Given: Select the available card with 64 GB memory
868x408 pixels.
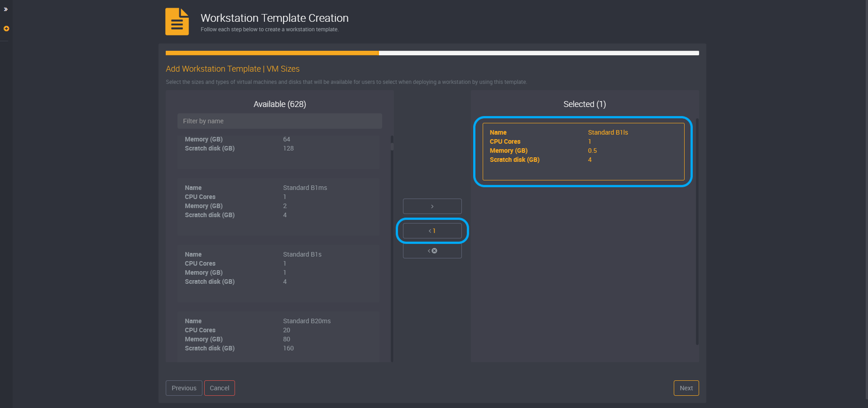Looking at the screenshot, I should [x=278, y=152].
